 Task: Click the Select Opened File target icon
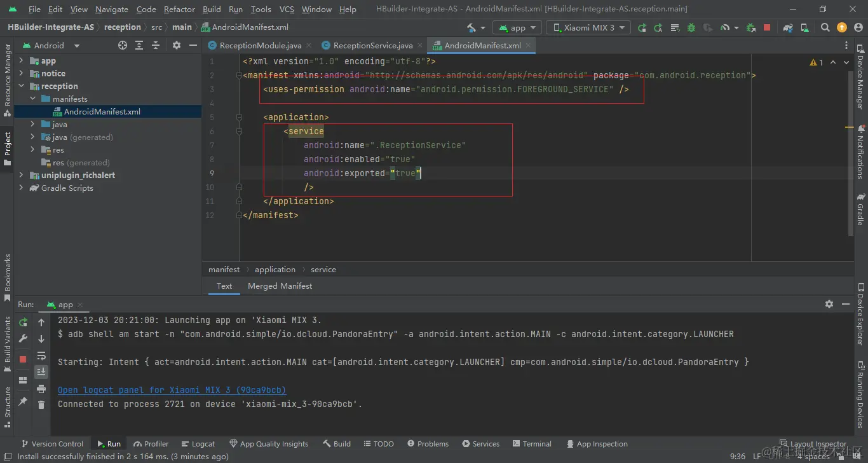point(123,46)
